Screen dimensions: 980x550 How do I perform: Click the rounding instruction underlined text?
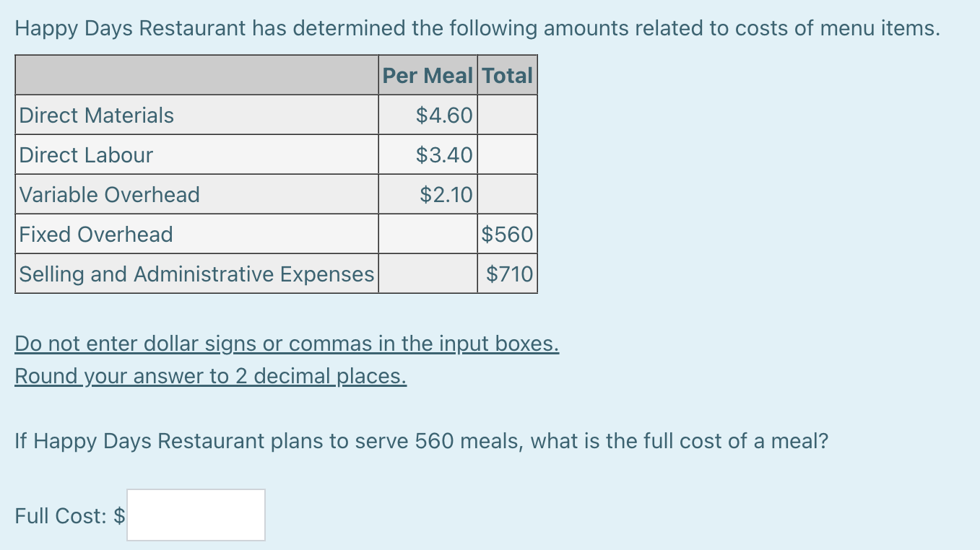coord(209,375)
